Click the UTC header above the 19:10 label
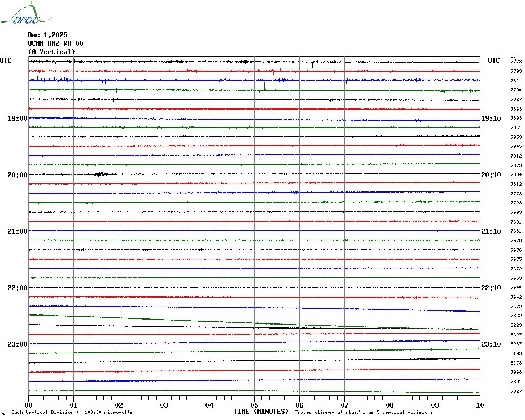 click(493, 60)
